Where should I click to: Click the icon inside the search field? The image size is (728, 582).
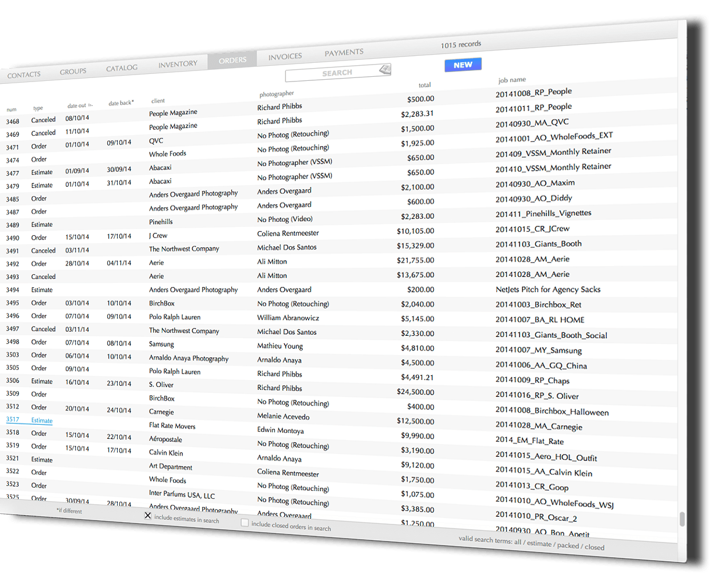pos(385,69)
